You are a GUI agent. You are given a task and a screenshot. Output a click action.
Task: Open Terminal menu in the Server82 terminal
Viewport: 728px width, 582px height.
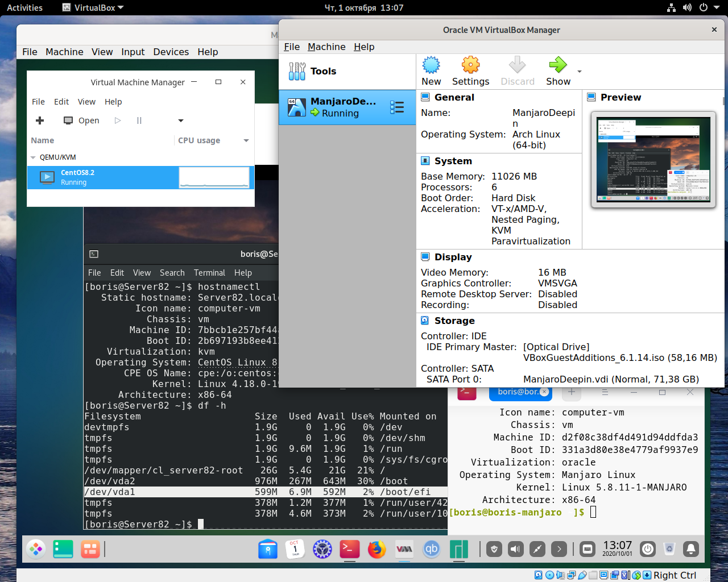coord(209,273)
